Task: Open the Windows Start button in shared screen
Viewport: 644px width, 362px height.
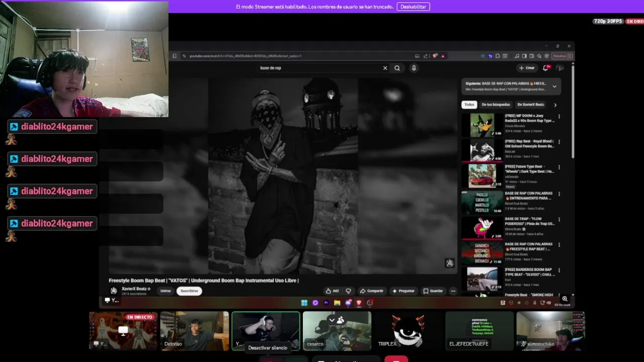Action: pos(304,303)
